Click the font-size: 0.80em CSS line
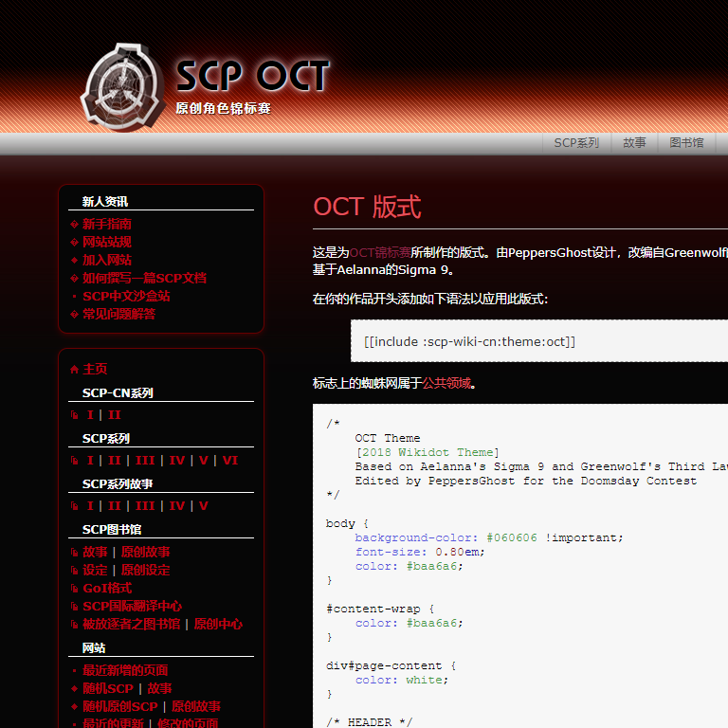Viewport: 728px width, 728px height. tap(420, 552)
